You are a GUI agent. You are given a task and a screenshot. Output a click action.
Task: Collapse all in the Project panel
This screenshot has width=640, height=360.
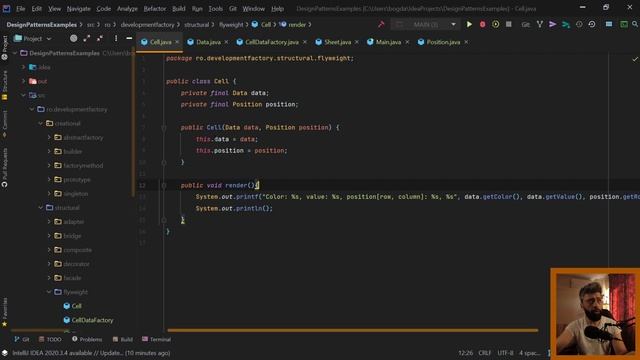(x=100, y=38)
